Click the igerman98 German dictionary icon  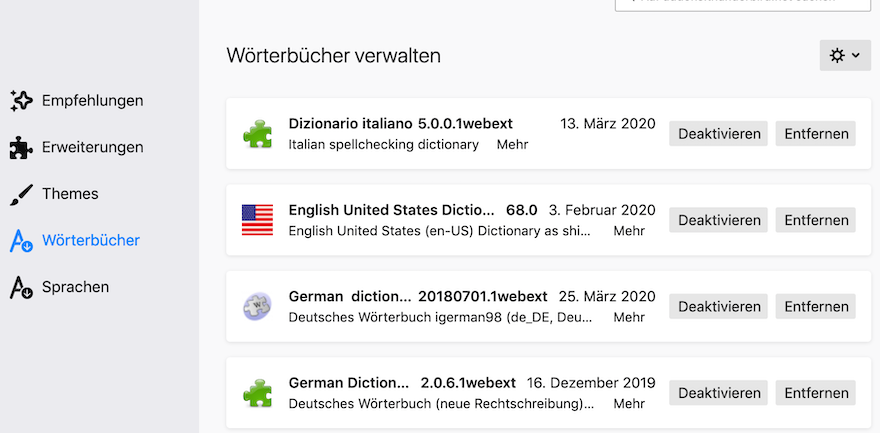pos(257,306)
